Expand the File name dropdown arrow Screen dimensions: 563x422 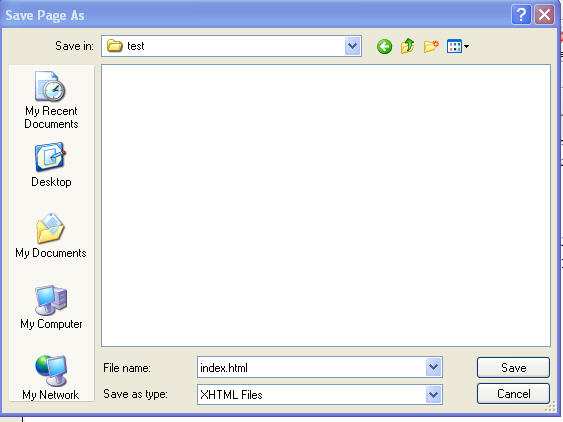pos(433,367)
